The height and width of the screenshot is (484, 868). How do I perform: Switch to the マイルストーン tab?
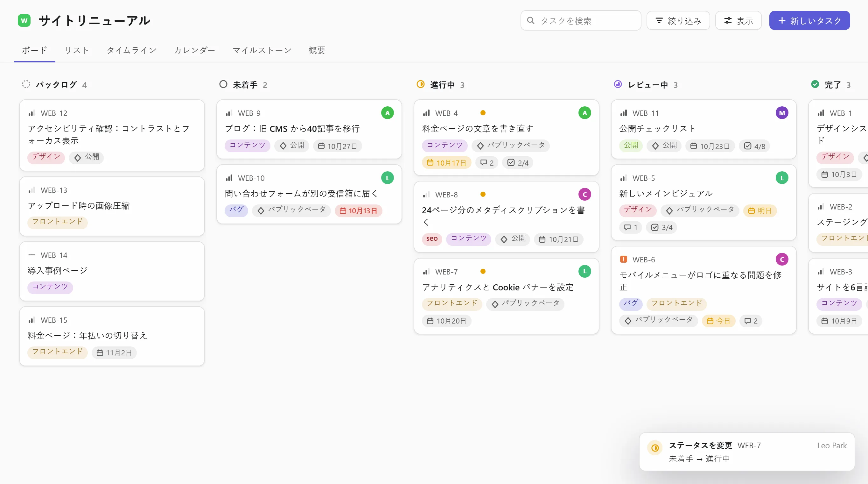(x=262, y=50)
